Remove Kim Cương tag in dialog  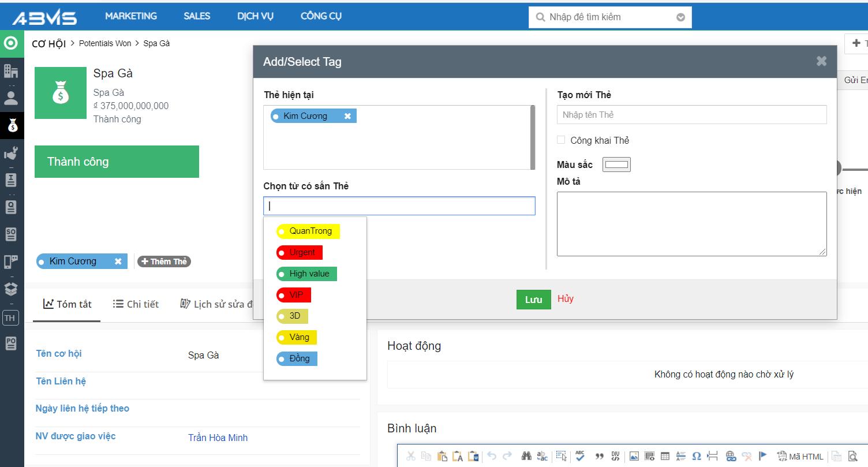(347, 116)
